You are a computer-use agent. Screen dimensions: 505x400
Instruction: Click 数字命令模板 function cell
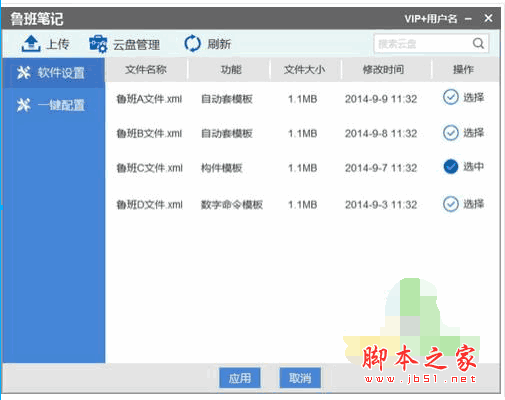point(232,204)
